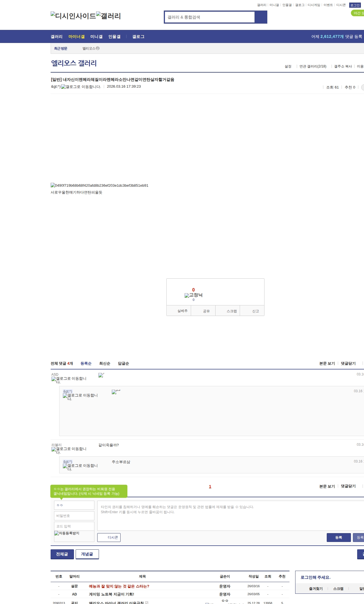Screen dimensions: 364x604
Task: Click the search button beside the search field
Action: click(261, 17)
